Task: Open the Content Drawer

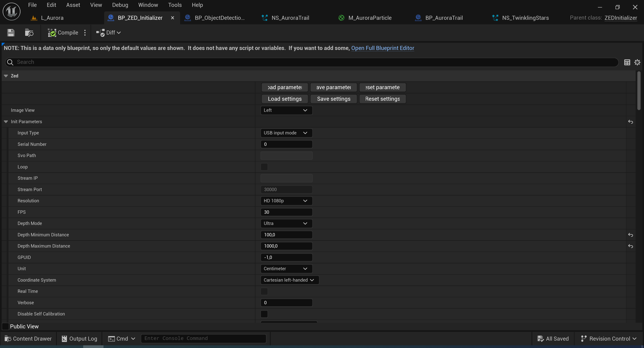Action: pos(28,338)
